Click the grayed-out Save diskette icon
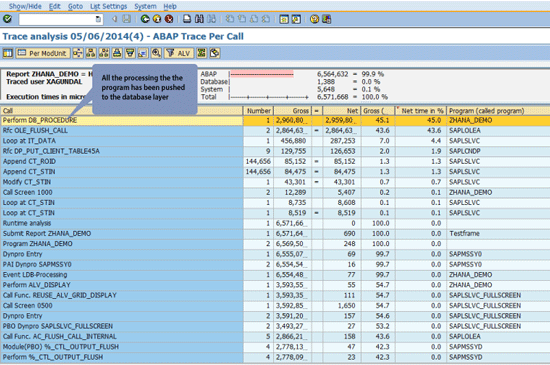Screen dimensions: 550x365 pos(127,19)
